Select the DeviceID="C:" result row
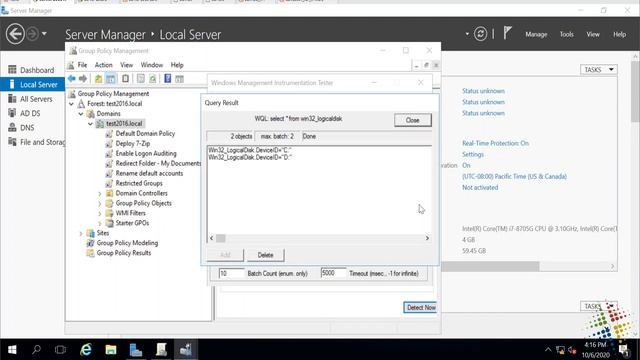Screen dimensions: 640x360 250,150
